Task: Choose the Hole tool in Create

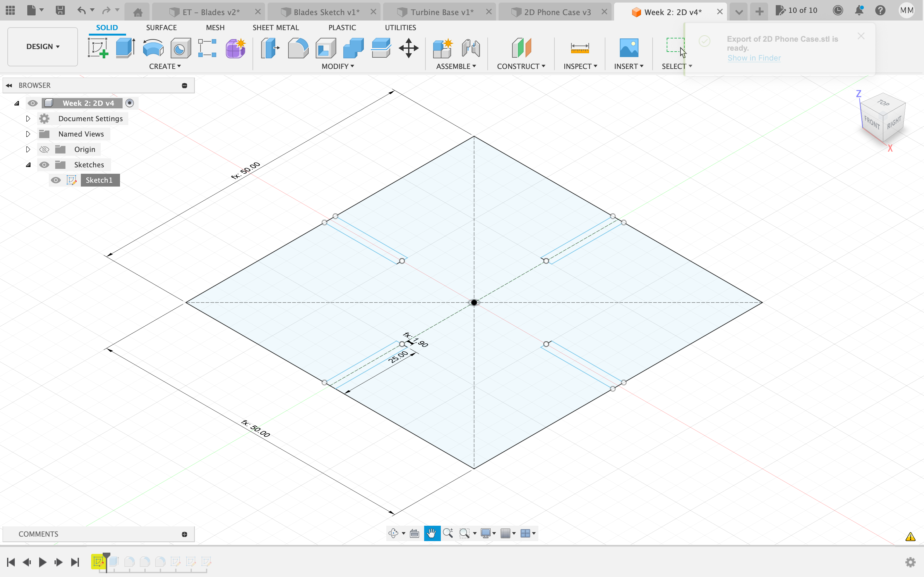Action: click(180, 48)
